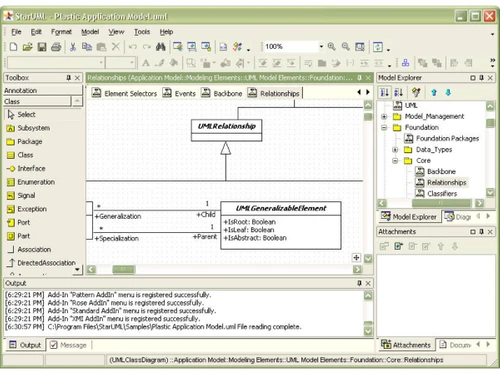Toggle pin on the Output panel
Viewport: 500px width, 375px height.
click(x=359, y=283)
